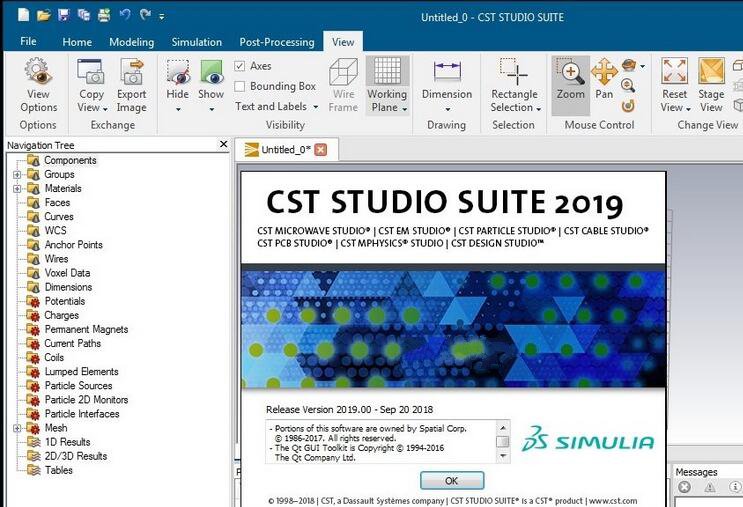The image size is (743, 507).
Task: Switch to the Modeling ribbon tab
Action: (x=132, y=42)
